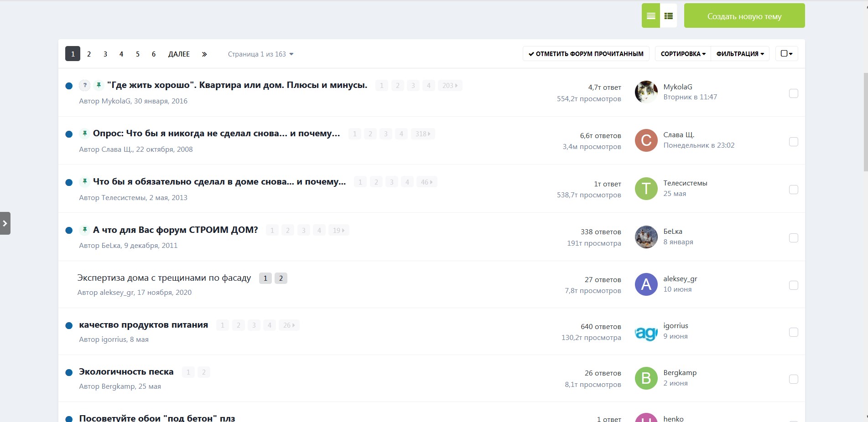This screenshot has width=868, height=422.
Task: Switch to condensed list view icon
Action: pyautogui.click(x=651, y=15)
